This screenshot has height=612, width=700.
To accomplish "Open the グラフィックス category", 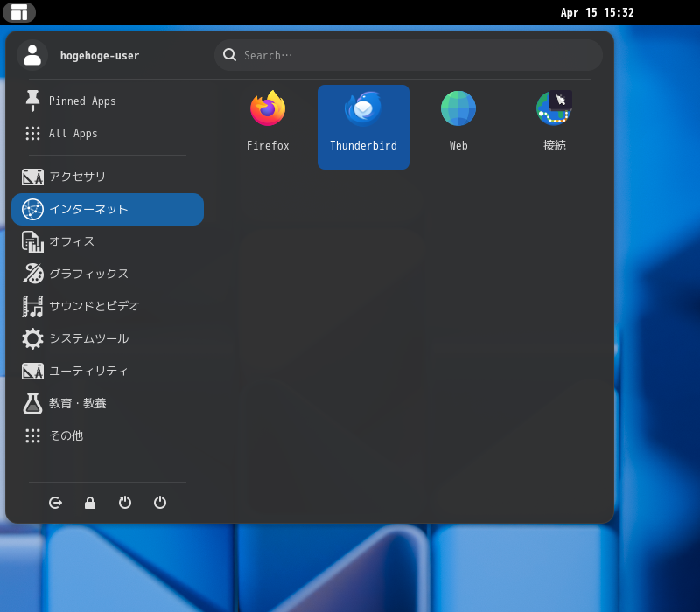I will [108, 274].
